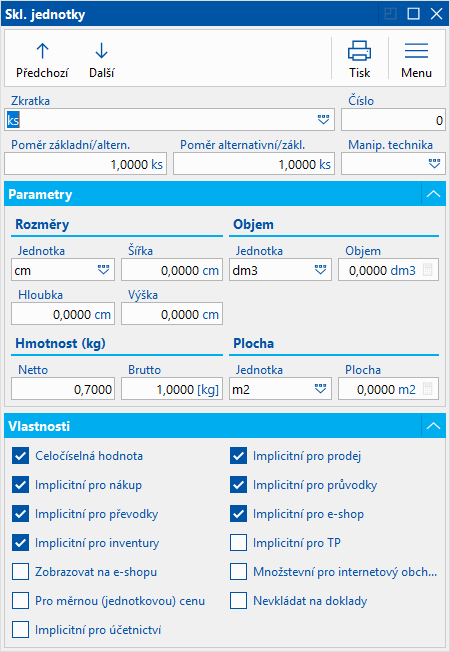Go to previous record with Předchozí arrow
The width and height of the screenshot is (450, 652).
[42, 52]
